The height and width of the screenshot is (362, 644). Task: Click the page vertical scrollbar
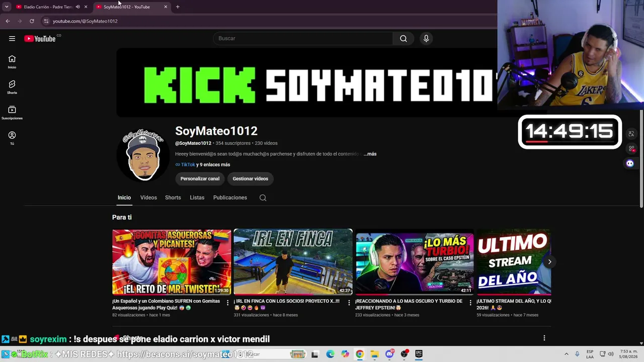(x=641, y=158)
